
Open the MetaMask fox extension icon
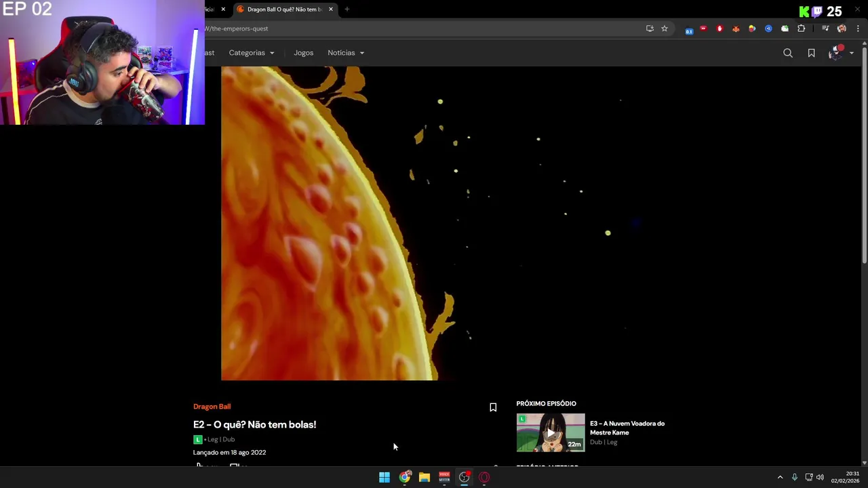click(x=736, y=28)
